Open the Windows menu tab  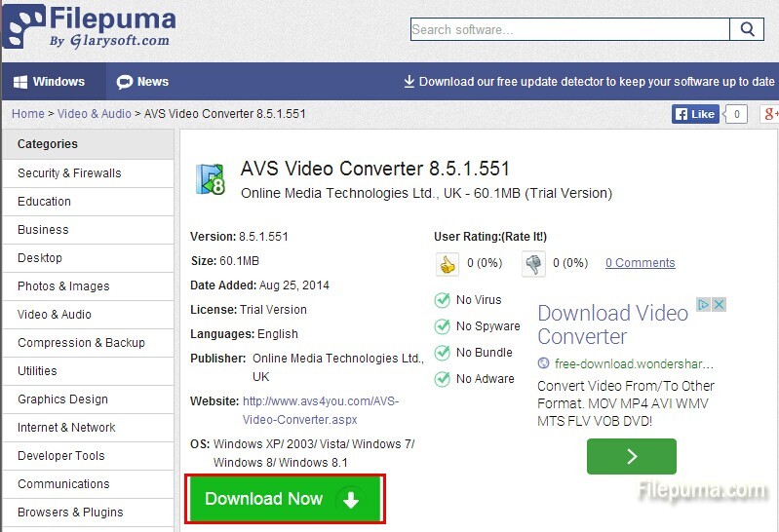coord(49,82)
